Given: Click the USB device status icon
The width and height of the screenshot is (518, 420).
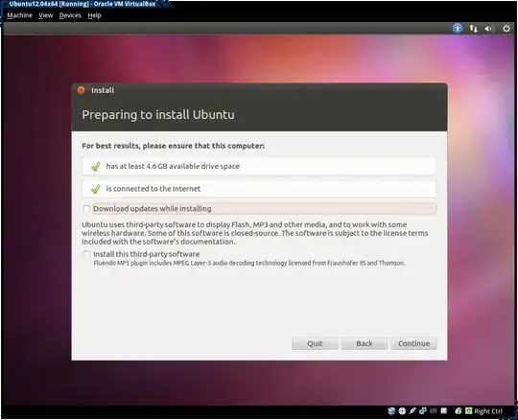Looking at the screenshot, I should tap(412, 411).
